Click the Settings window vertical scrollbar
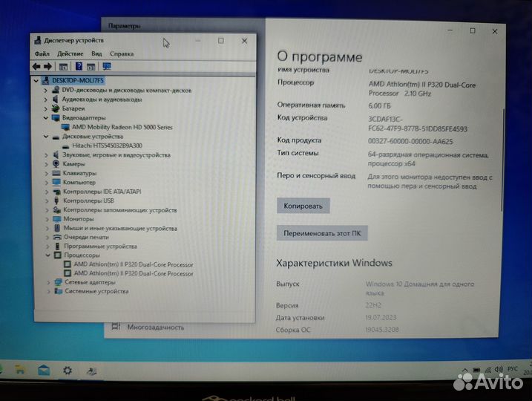532x401 pixels. pos(502,160)
